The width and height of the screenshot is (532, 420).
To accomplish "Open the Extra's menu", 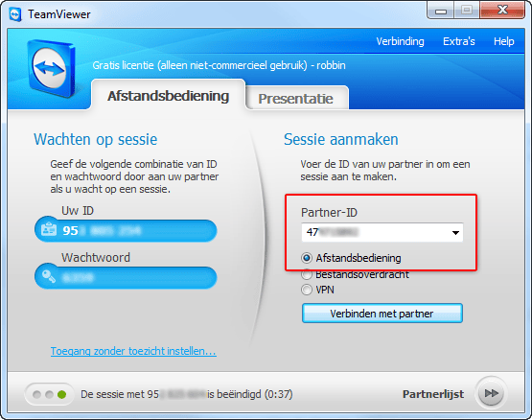I will coord(459,41).
